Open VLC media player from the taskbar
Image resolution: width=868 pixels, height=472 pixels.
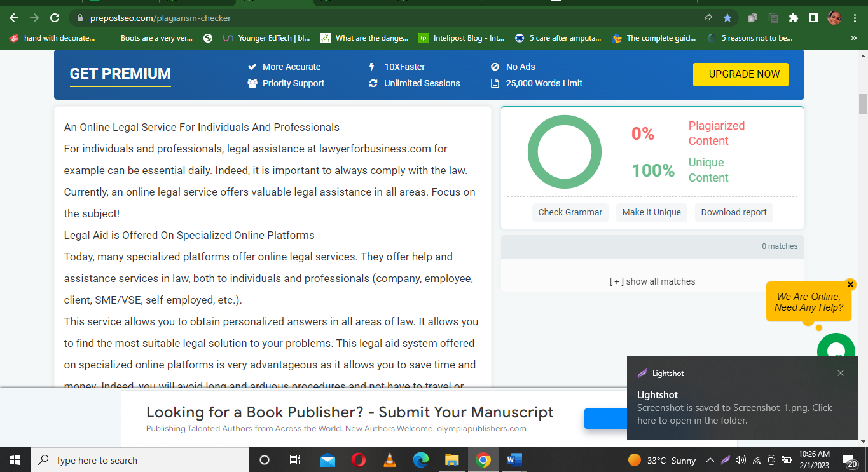click(390, 460)
